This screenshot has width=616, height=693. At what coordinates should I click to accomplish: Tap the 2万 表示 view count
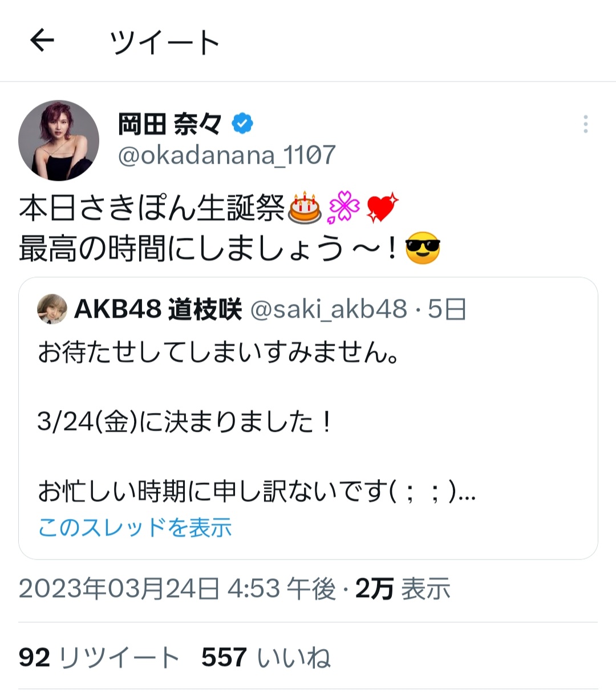(403, 589)
